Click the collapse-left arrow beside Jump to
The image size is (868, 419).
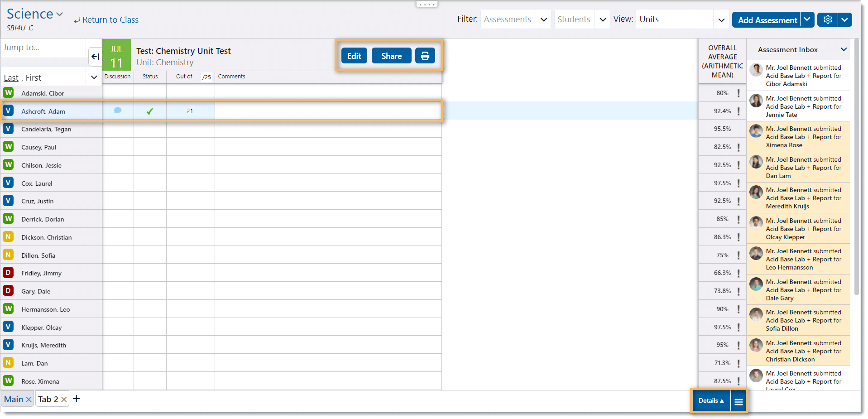95,57
